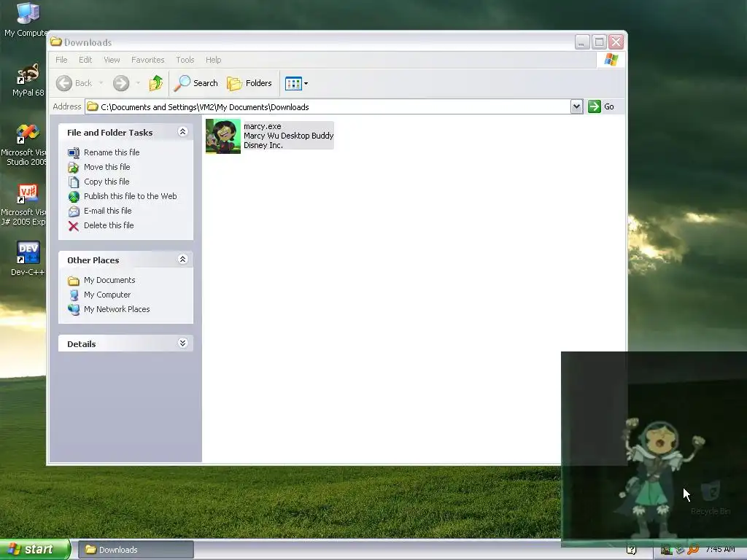Open My Documents in Other Places

pyautogui.click(x=109, y=281)
